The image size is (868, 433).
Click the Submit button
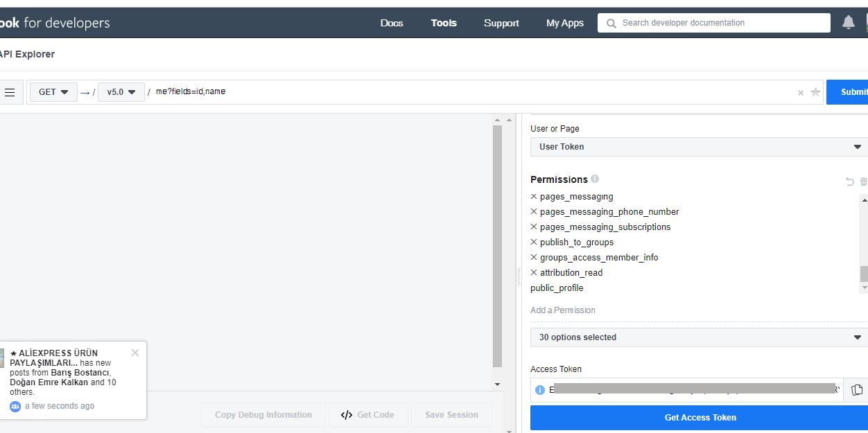tap(847, 92)
